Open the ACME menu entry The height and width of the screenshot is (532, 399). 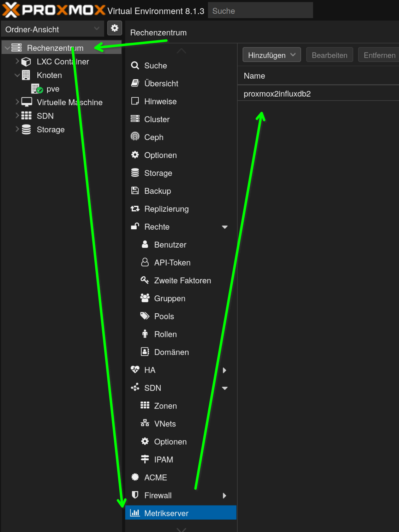(181, 477)
